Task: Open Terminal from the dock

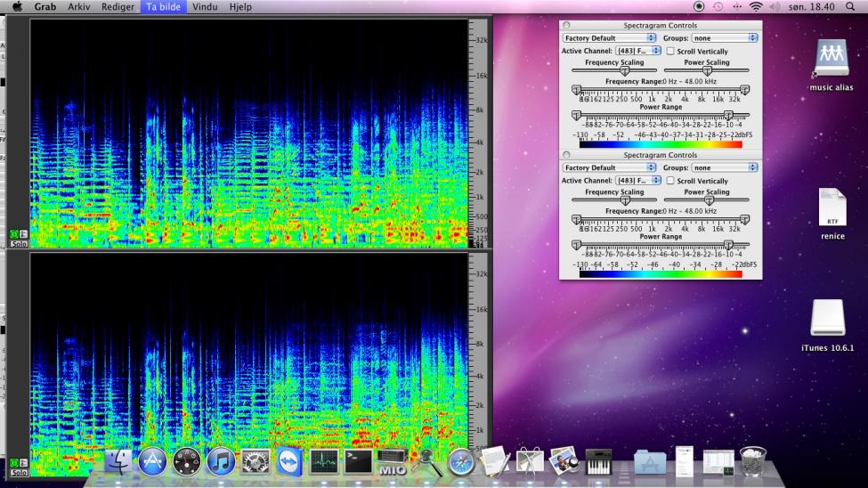Action: pos(358,461)
